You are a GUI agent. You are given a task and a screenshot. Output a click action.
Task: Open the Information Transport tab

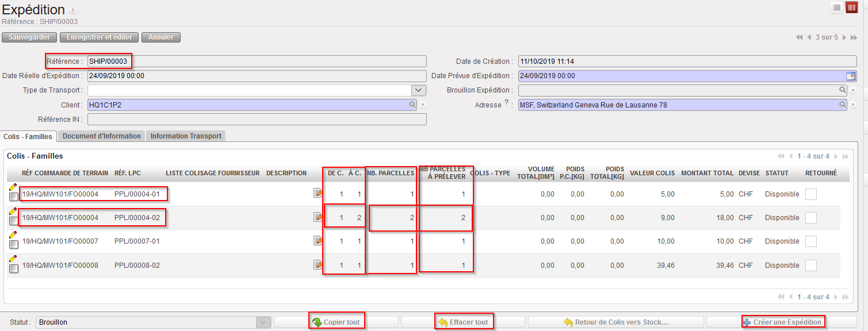tap(186, 136)
